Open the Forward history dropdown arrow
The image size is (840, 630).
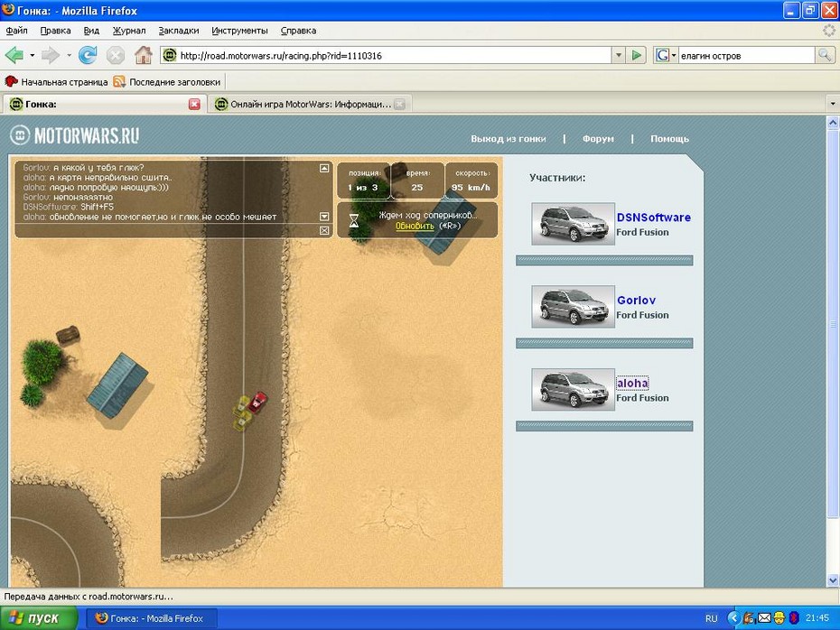pyautogui.click(x=69, y=55)
